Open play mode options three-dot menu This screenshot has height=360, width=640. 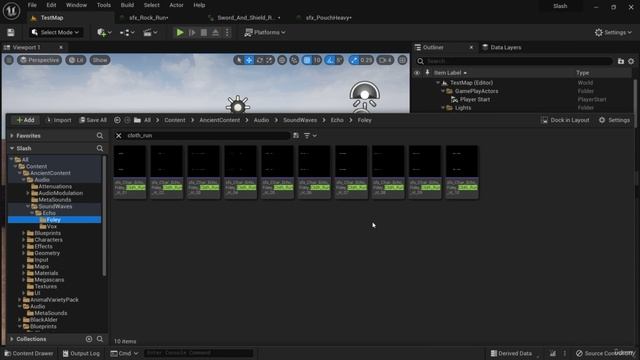click(x=227, y=32)
